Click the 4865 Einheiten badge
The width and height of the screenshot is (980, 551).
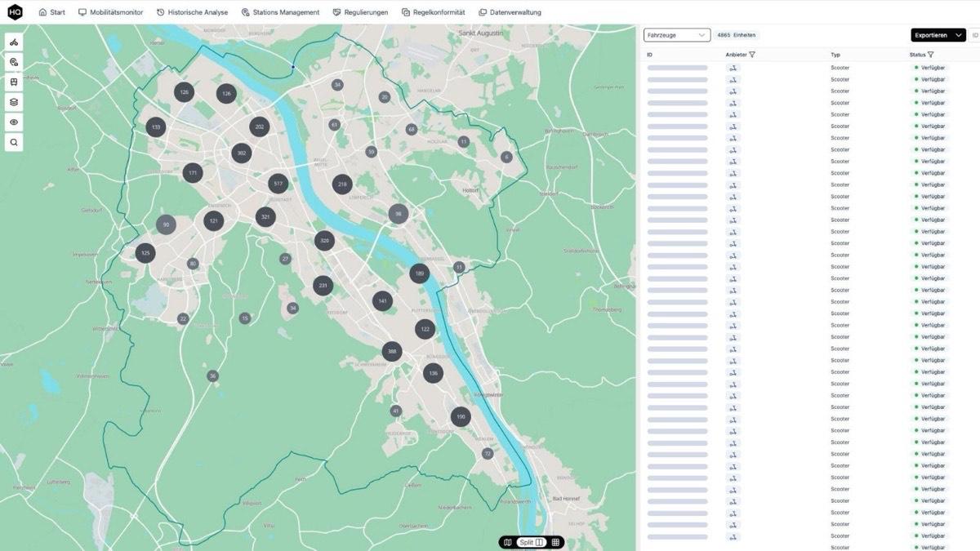pos(737,35)
